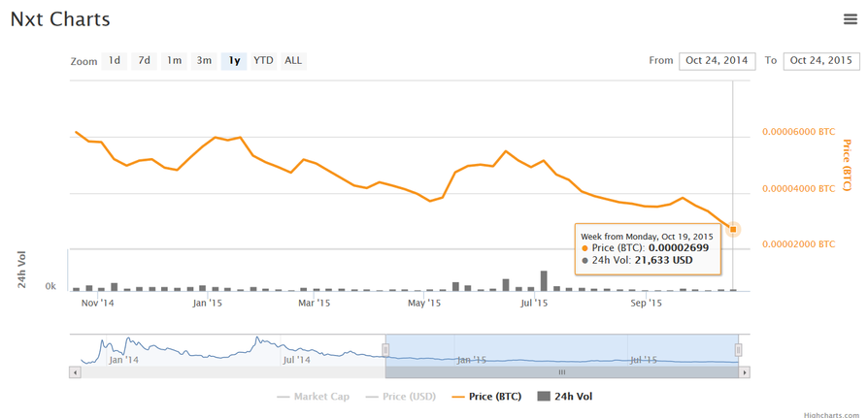Click the Price (BTC) axis title

tap(847, 165)
